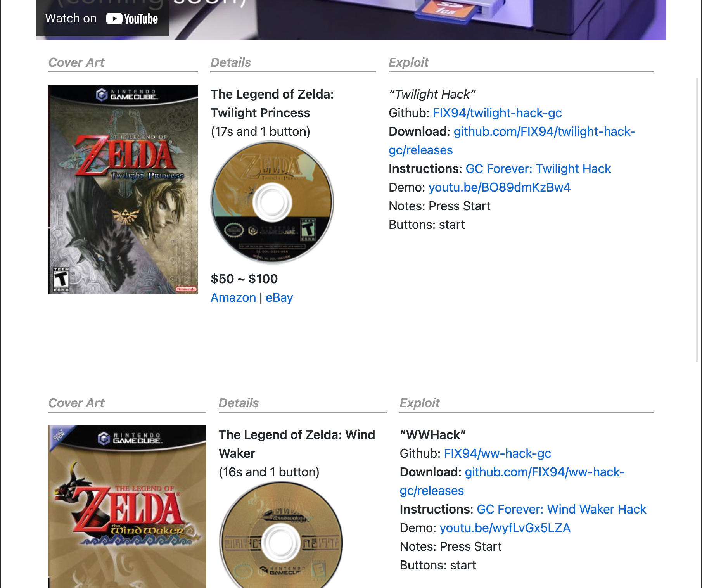This screenshot has height=588, width=702.
Task: Open FIX94/ww-hack-gc Github link
Action: 497,453
